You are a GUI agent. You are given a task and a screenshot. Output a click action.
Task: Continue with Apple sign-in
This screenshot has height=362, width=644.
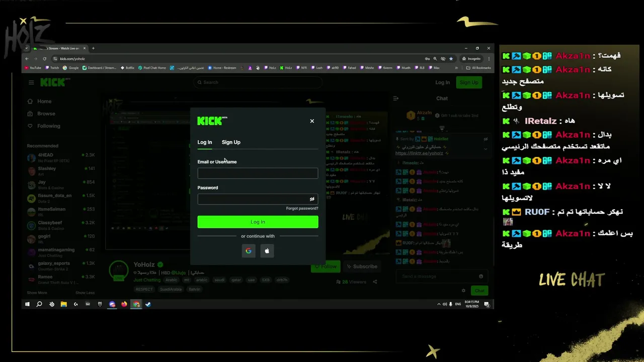point(267,251)
